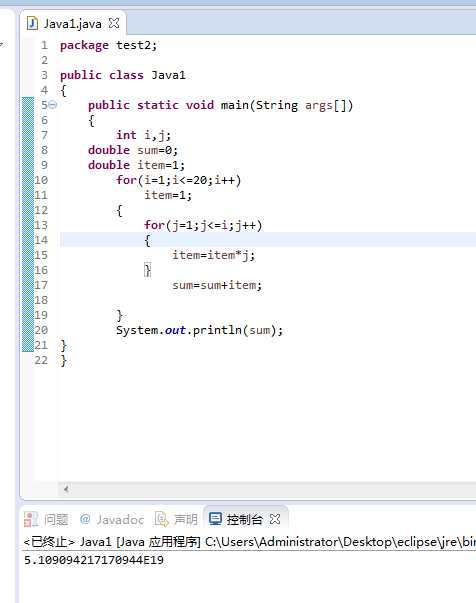The height and width of the screenshot is (603, 476).
Task: Click the opening brace on line 14
Action: click(x=148, y=241)
